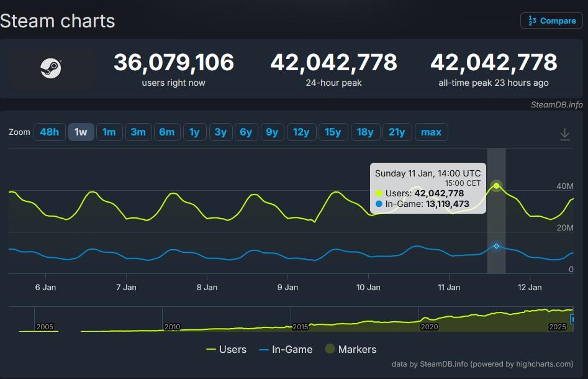Select the 3m zoom preset
Image resolution: width=588 pixels, height=379 pixels.
pos(138,132)
